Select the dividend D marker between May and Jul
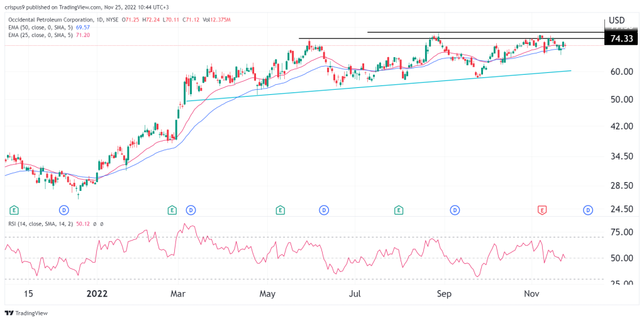 (x=324, y=210)
